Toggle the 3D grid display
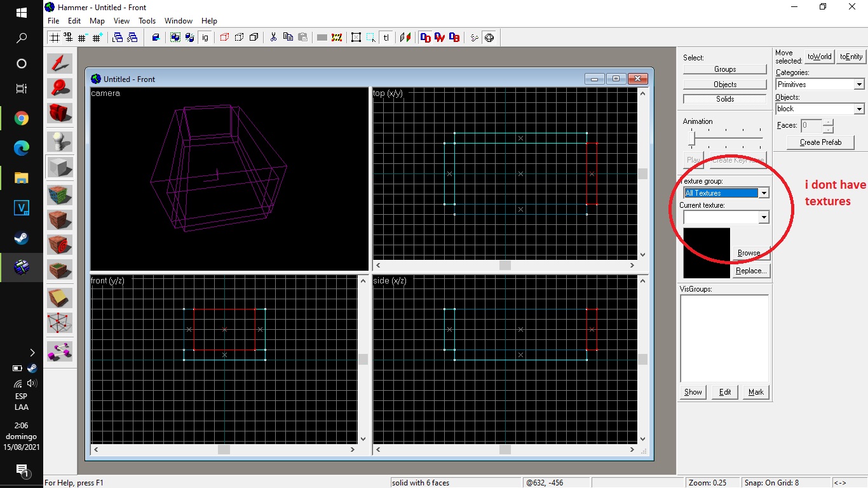The width and height of the screenshot is (868, 488). pyautogui.click(x=68, y=37)
